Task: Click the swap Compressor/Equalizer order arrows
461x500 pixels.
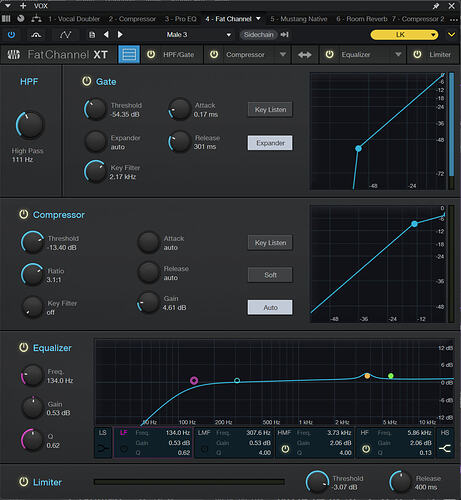Action: (305, 55)
